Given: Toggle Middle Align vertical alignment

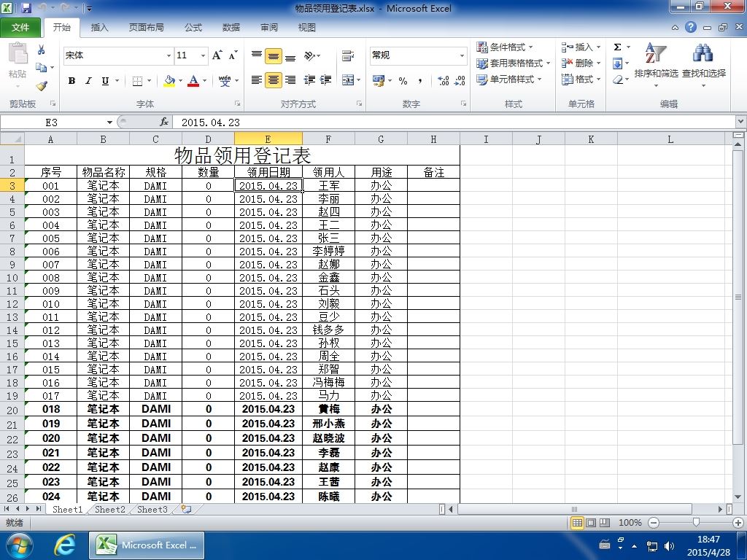Looking at the screenshot, I should pyautogui.click(x=274, y=56).
